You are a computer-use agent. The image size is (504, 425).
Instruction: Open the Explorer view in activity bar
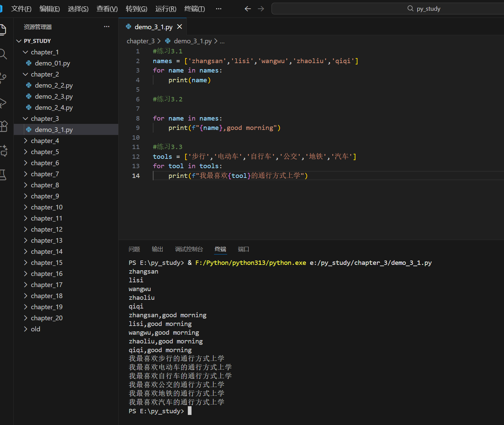(x=3, y=30)
